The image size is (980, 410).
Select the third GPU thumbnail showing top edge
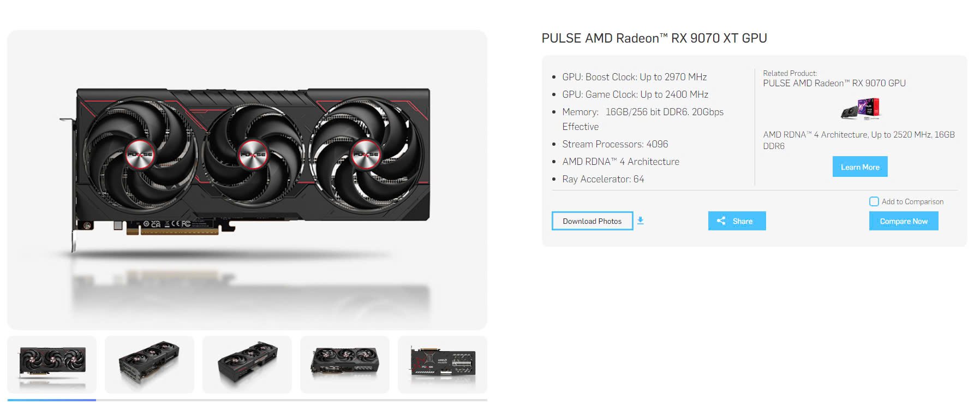[x=247, y=364]
